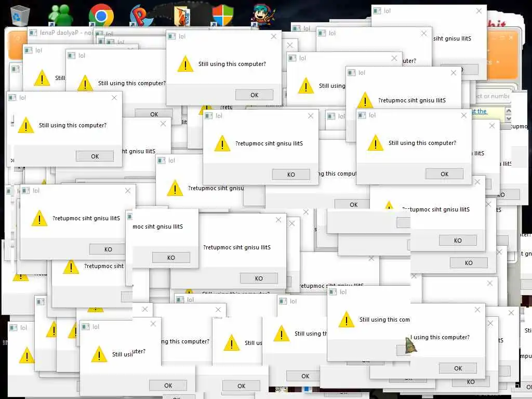
Task: Click OK below the 'ng this comput' text
Action: tap(353, 204)
